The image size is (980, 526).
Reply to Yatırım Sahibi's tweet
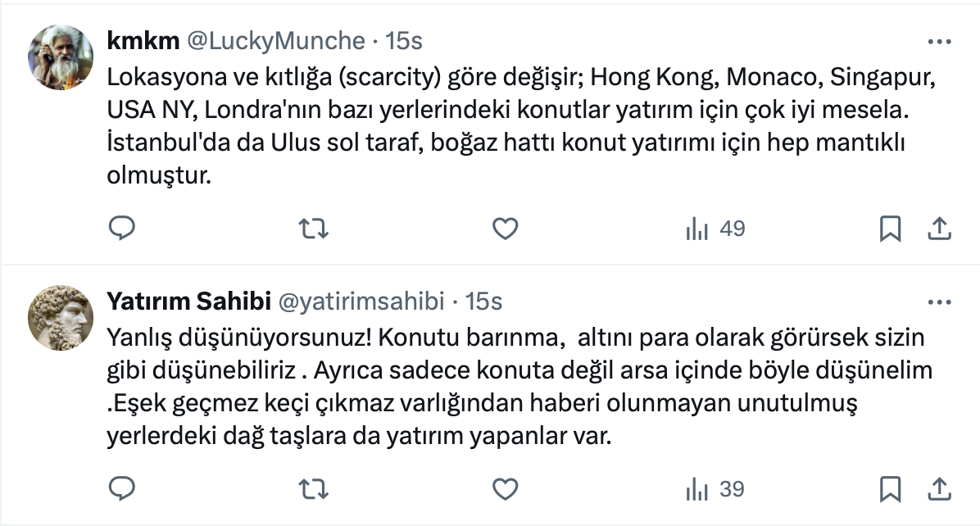click(x=121, y=489)
